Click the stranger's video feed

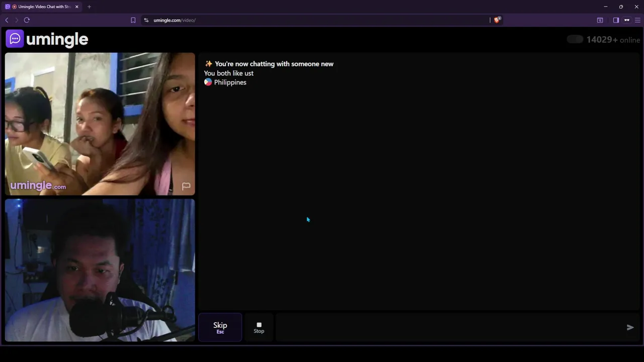(x=100, y=124)
